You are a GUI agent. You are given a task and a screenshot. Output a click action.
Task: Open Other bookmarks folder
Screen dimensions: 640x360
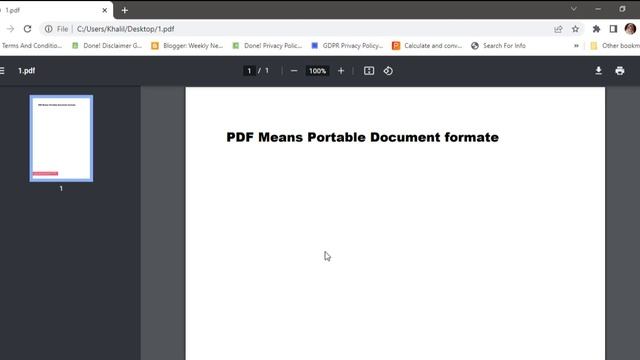(615, 46)
